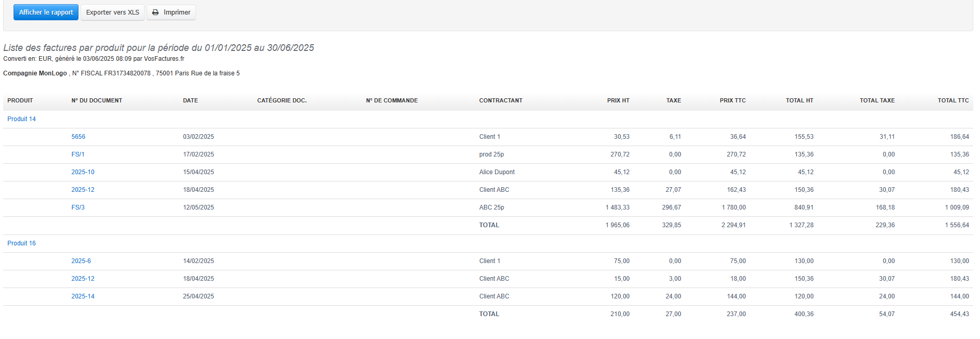
Task: Open invoice 2025-12 listed under Produit 16
Action: (x=83, y=279)
